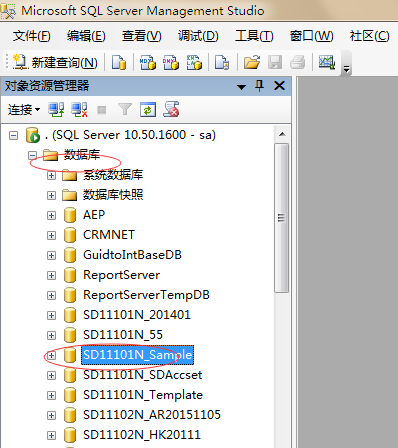
Task: Click the Filter funnel icon
Action: (125, 109)
